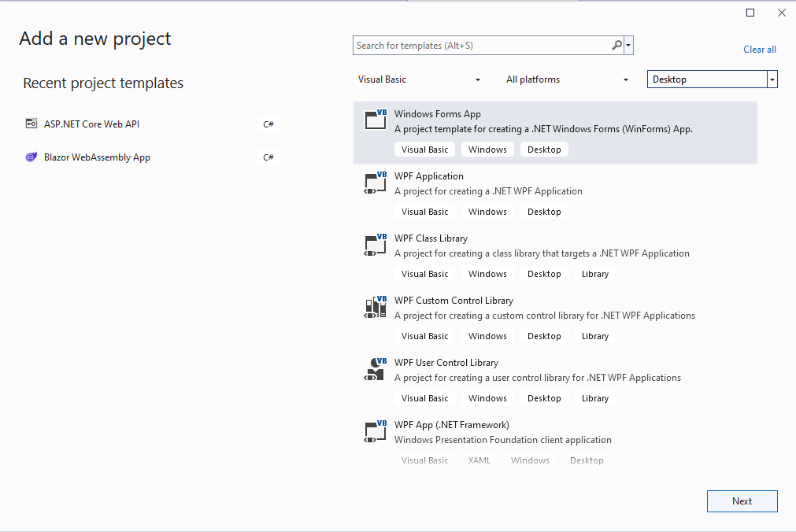
Task: Click the ASP.NET Core Web API icon
Action: pos(31,124)
